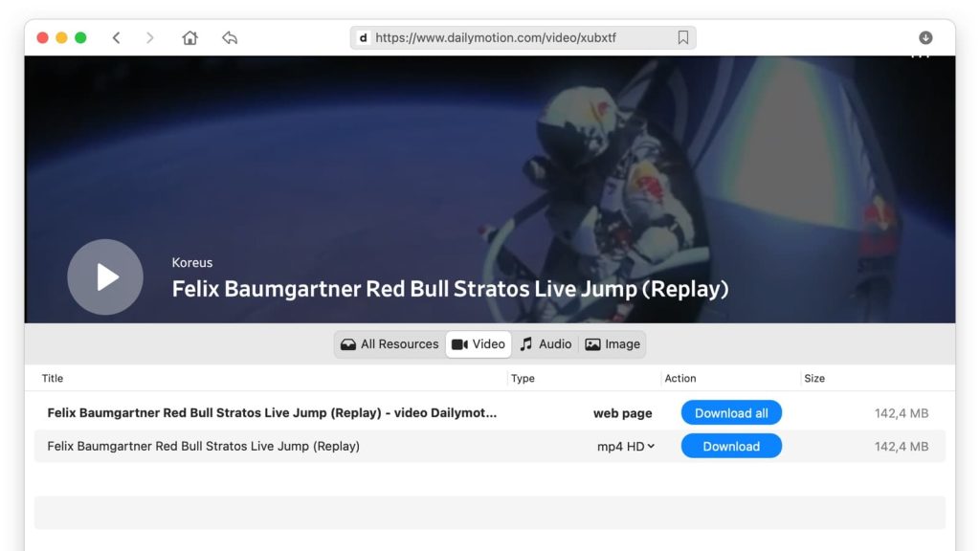Edit the dailymotion.com URL field
Viewport: 980px width, 551px height.
click(x=523, y=37)
